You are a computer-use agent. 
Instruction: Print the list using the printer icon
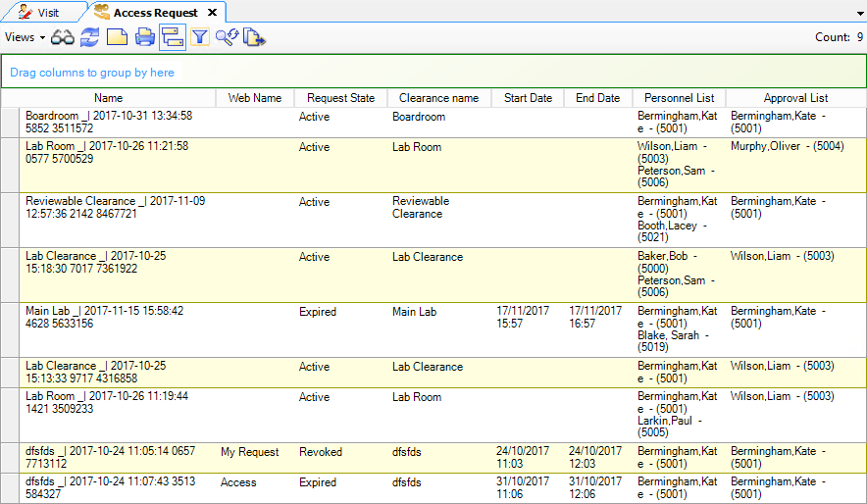click(x=145, y=37)
